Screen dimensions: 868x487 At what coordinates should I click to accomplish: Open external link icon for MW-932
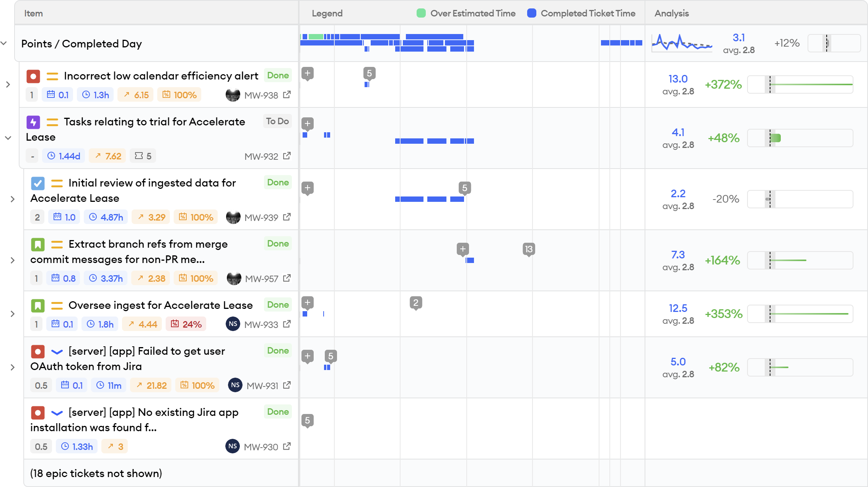[287, 156]
